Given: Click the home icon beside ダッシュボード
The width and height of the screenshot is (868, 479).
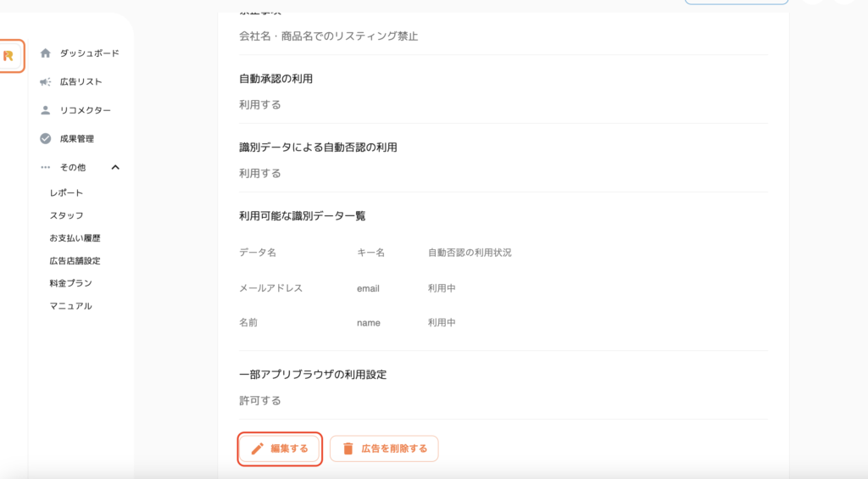Looking at the screenshot, I should (x=46, y=53).
